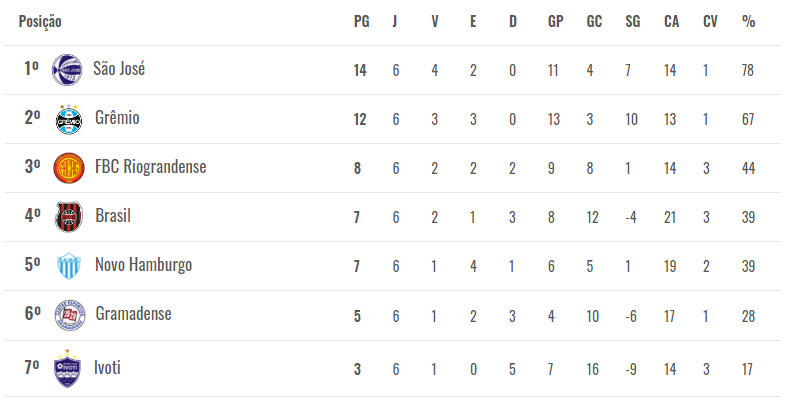This screenshot has height=403, width=795.
Task: Click the % percentage column header
Action: pyautogui.click(x=749, y=21)
